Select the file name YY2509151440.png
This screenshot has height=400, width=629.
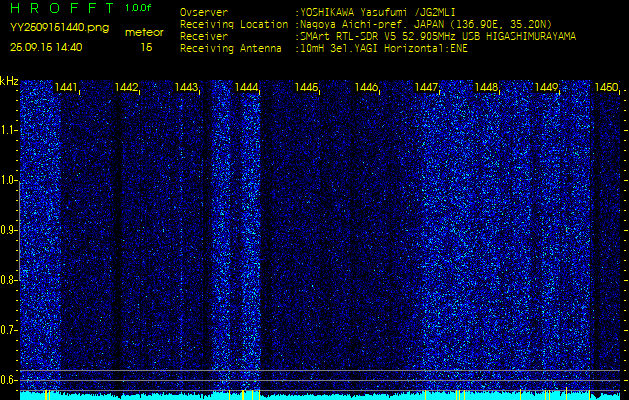pos(59,28)
